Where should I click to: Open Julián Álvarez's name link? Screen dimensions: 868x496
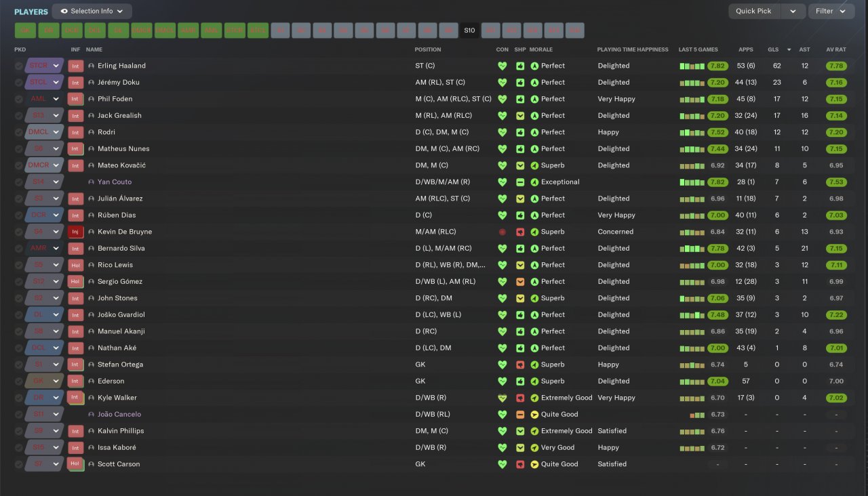120,199
